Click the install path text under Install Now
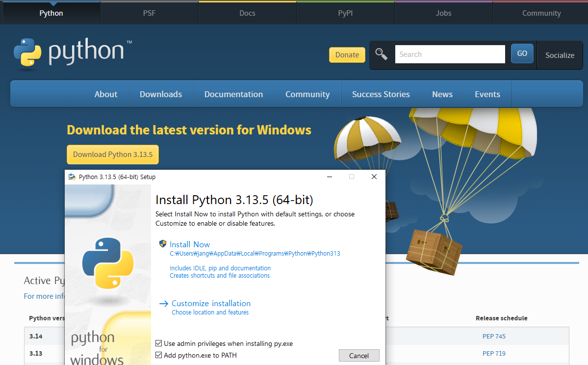This screenshot has width=588, height=365. click(255, 254)
